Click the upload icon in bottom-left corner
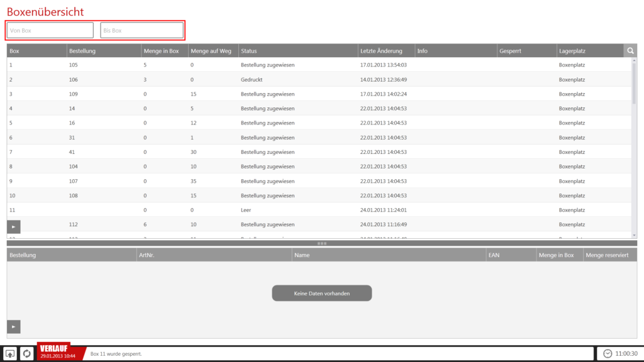 point(11,354)
